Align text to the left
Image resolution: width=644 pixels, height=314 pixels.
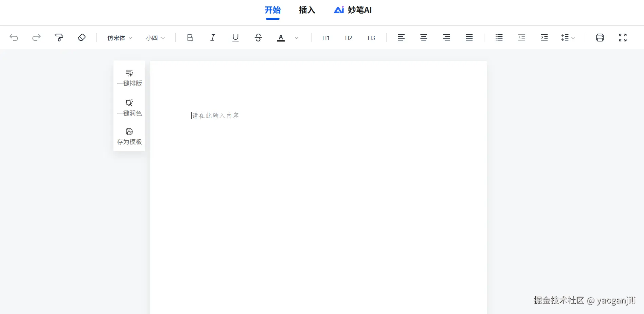click(x=401, y=37)
